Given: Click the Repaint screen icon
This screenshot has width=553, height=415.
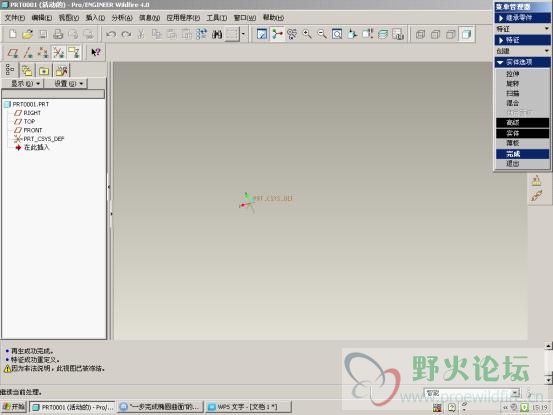Looking at the screenshot, I should (262, 34).
